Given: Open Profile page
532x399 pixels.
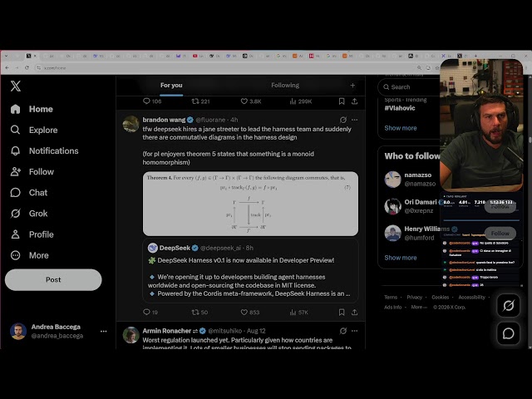Looking at the screenshot, I should (32, 234).
